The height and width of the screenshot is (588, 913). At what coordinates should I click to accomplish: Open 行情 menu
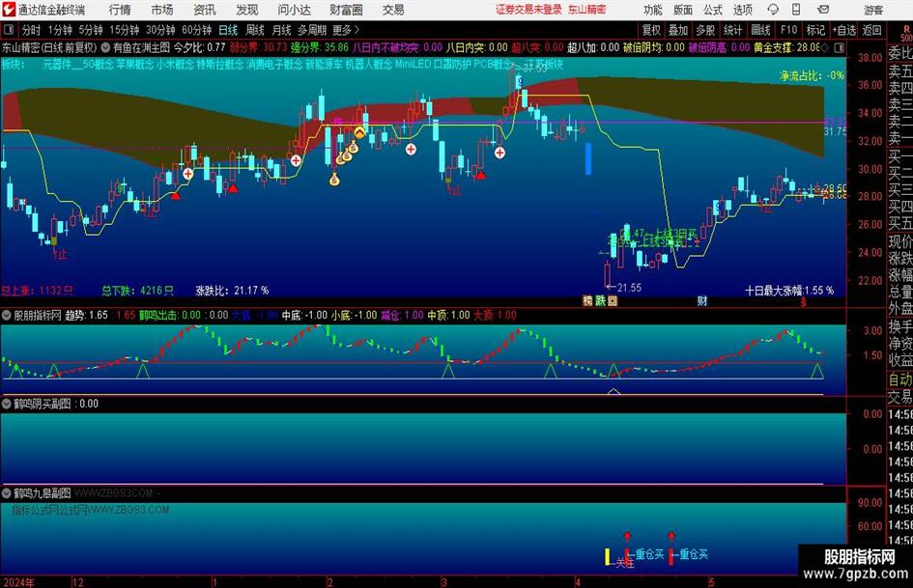pos(120,10)
